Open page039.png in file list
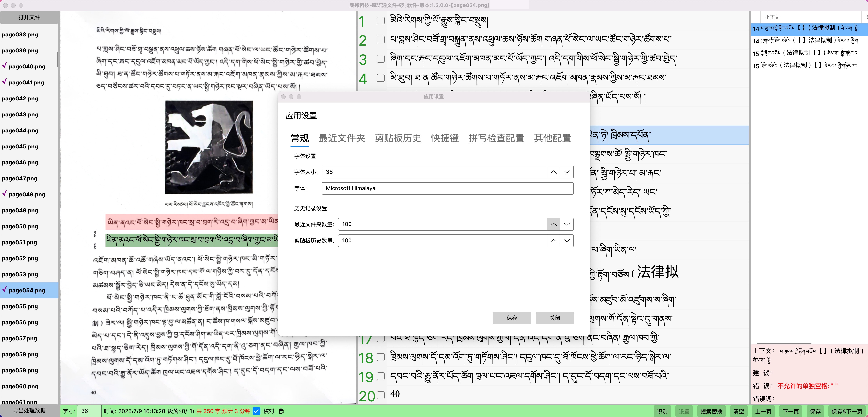The width and height of the screenshot is (868, 417). [29, 51]
